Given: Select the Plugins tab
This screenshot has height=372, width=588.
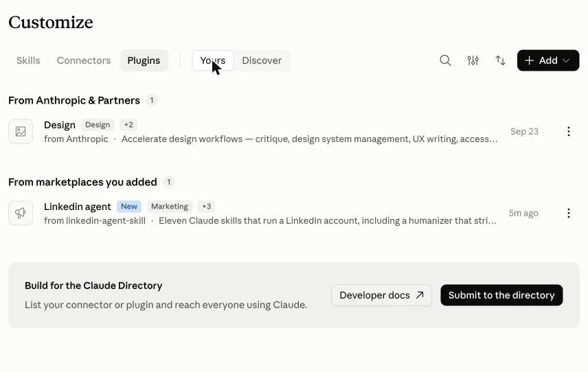Looking at the screenshot, I should point(144,60).
